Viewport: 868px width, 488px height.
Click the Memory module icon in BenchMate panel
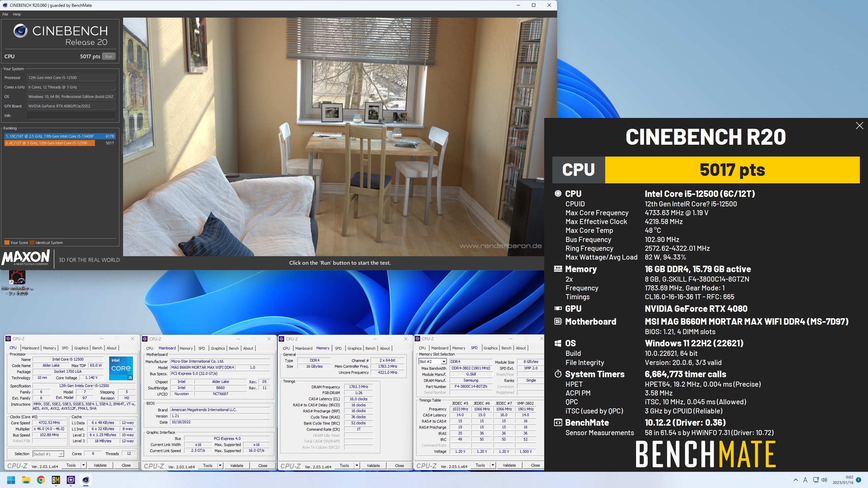click(558, 269)
